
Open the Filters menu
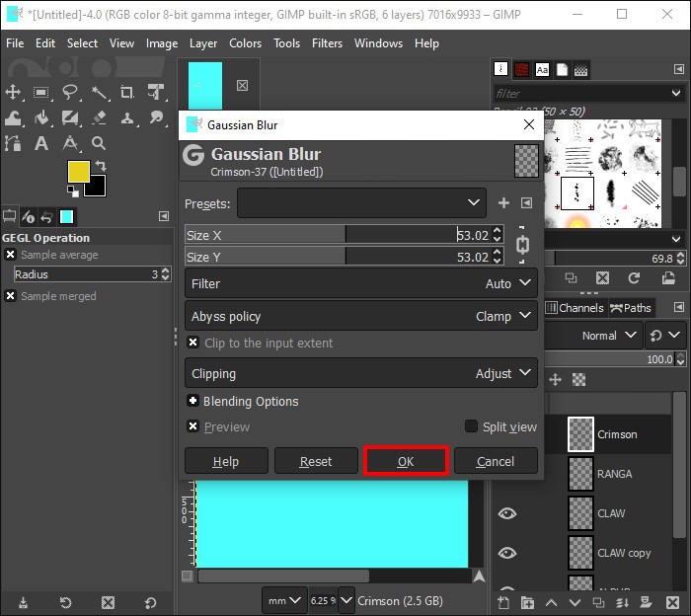pos(327,43)
